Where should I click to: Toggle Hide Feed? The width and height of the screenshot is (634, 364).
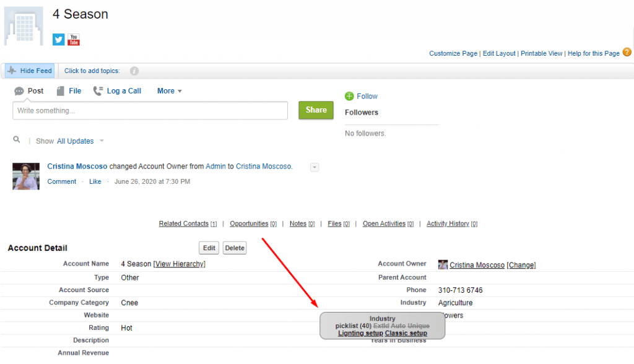tap(28, 70)
